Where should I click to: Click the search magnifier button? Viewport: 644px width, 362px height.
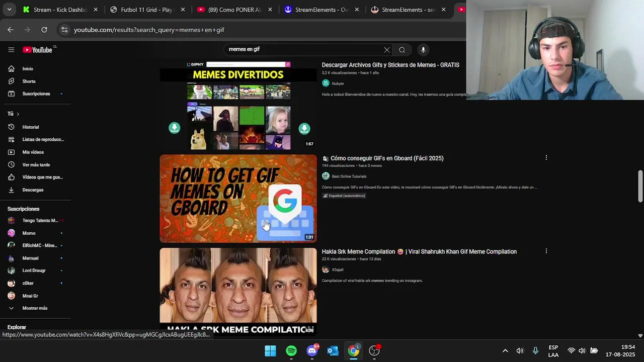click(402, 50)
